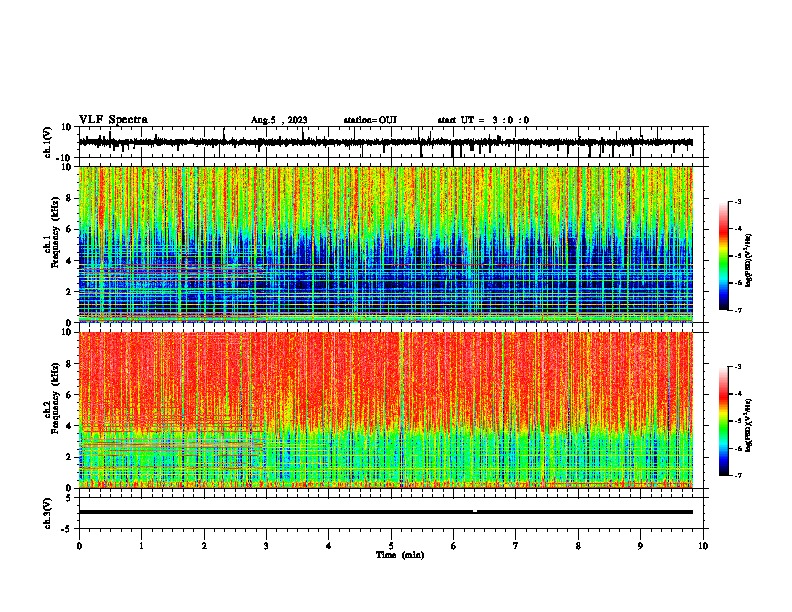Click the "10" tick on the time axis
The height and width of the screenshot is (612, 792).
(x=703, y=546)
